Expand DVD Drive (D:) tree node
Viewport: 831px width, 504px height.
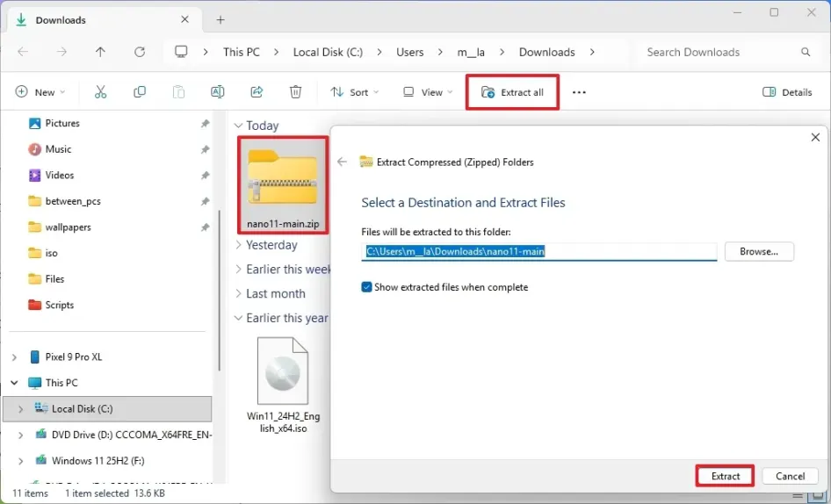point(21,436)
